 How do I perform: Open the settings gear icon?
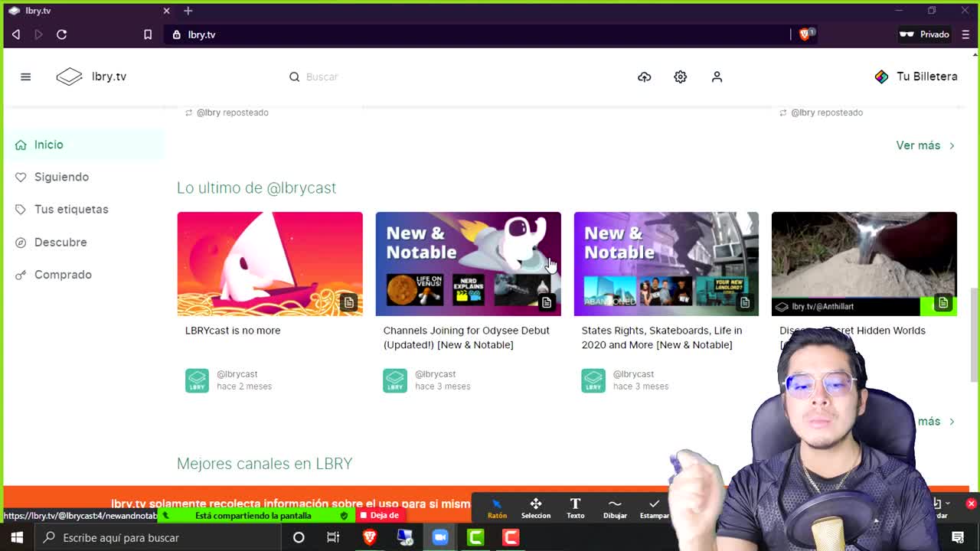click(x=680, y=77)
